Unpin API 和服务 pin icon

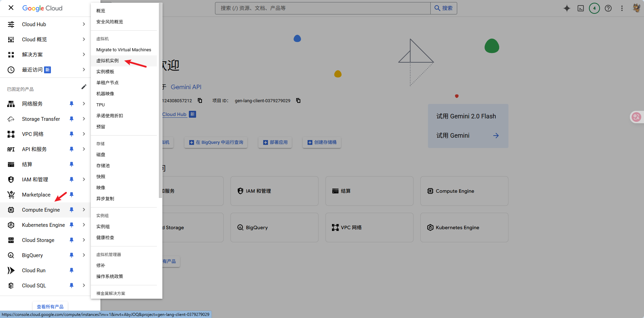(72, 149)
